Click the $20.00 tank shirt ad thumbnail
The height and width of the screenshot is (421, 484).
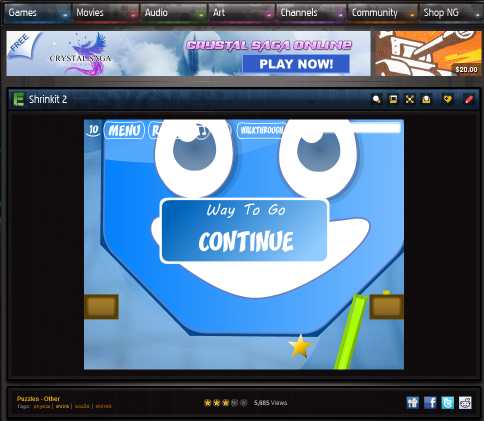click(428, 53)
